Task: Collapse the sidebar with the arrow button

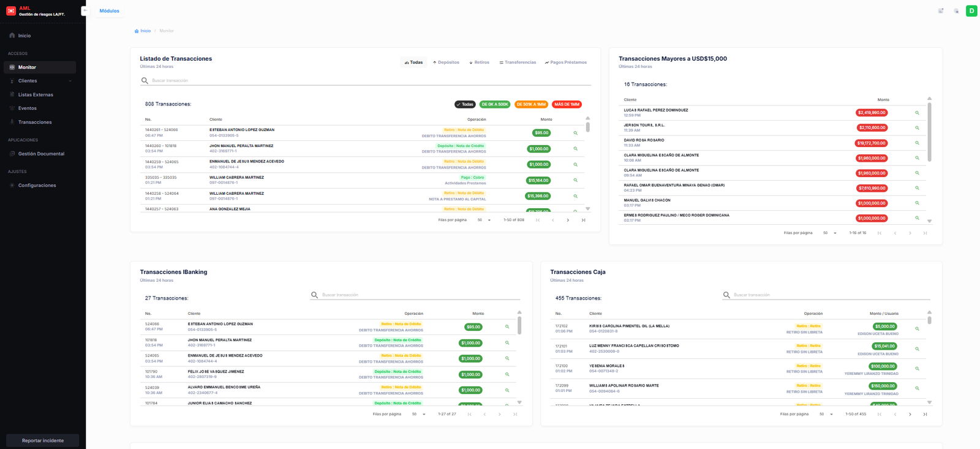Action: 85,11
